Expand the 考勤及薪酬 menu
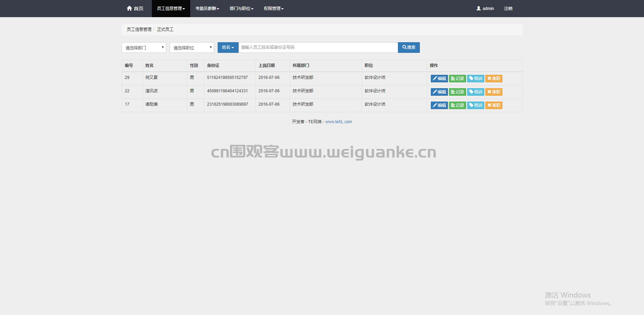Viewport: 644px width, 315px height. point(207,9)
